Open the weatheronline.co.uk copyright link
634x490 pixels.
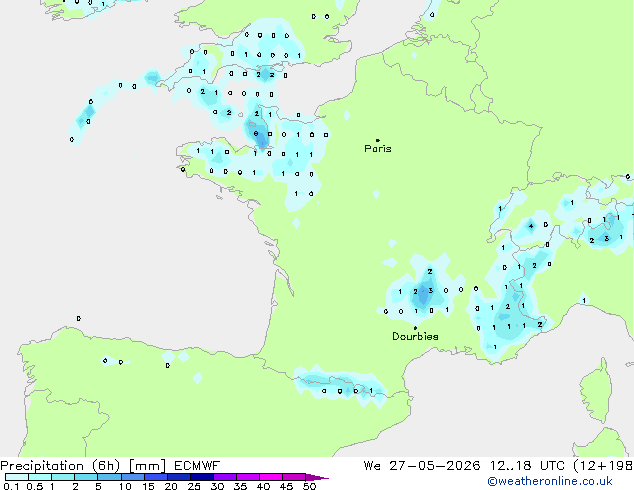pos(550,481)
